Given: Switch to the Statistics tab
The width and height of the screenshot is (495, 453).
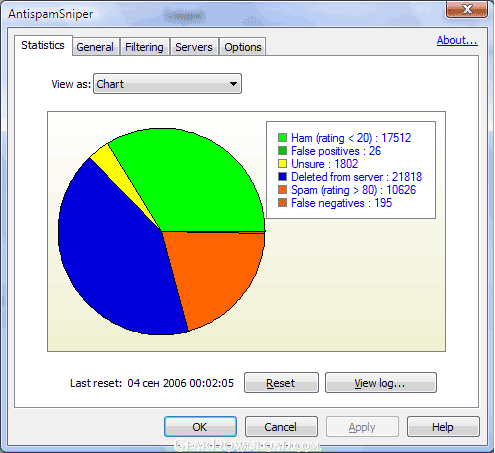Looking at the screenshot, I should (x=43, y=45).
